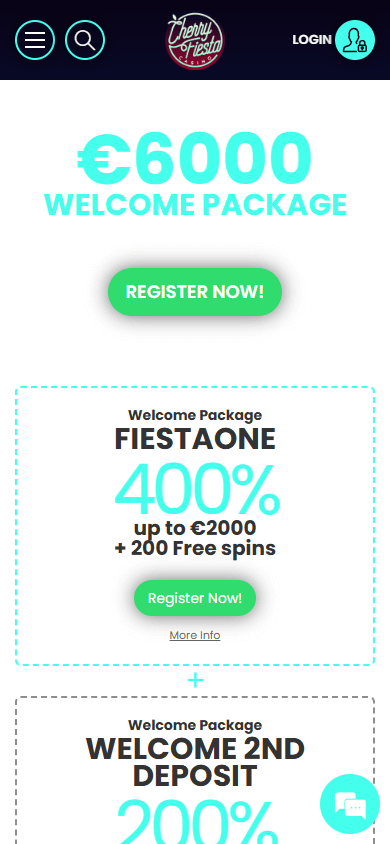This screenshot has width=390, height=844.
Task: Open More Info for FIESTAONE bonus
Action: [195, 635]
